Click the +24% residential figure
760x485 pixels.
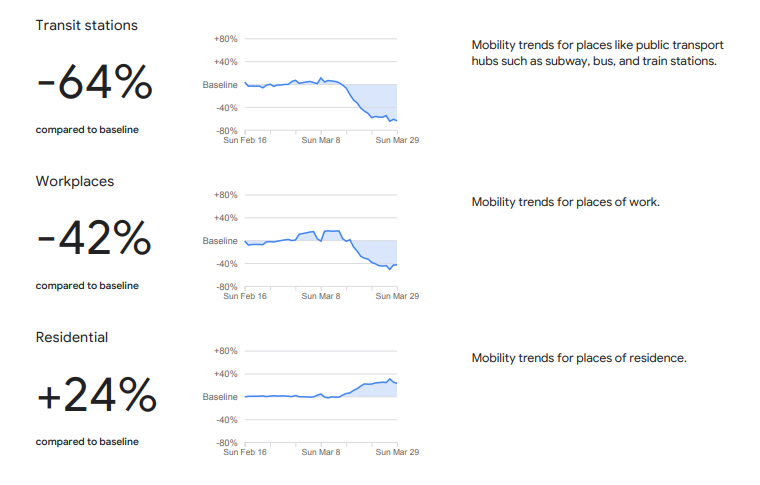[96, 396]
